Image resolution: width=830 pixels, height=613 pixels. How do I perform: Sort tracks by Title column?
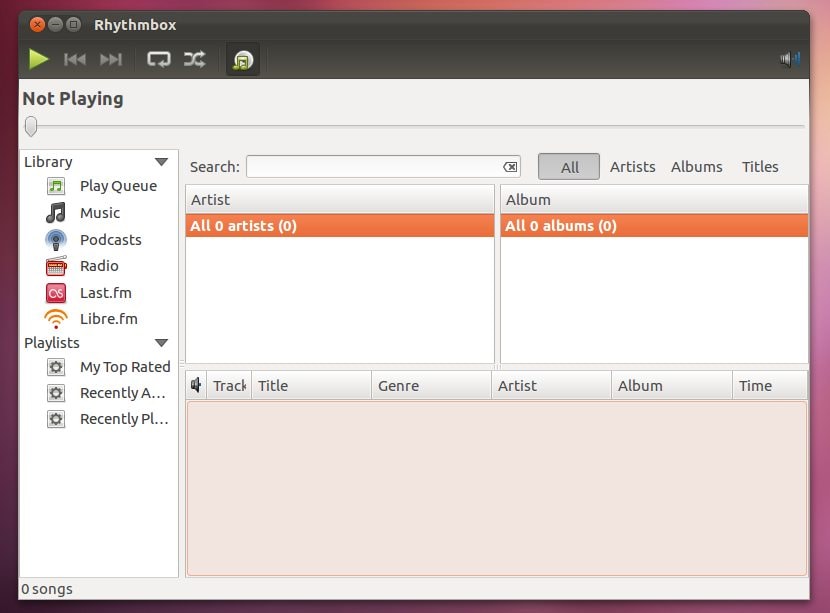pos(311,385)
